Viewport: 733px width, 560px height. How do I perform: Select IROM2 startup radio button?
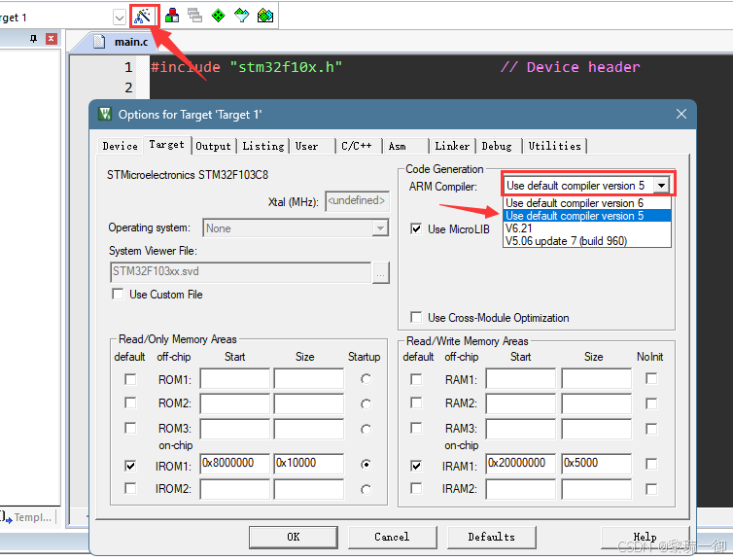click(366, 489)
